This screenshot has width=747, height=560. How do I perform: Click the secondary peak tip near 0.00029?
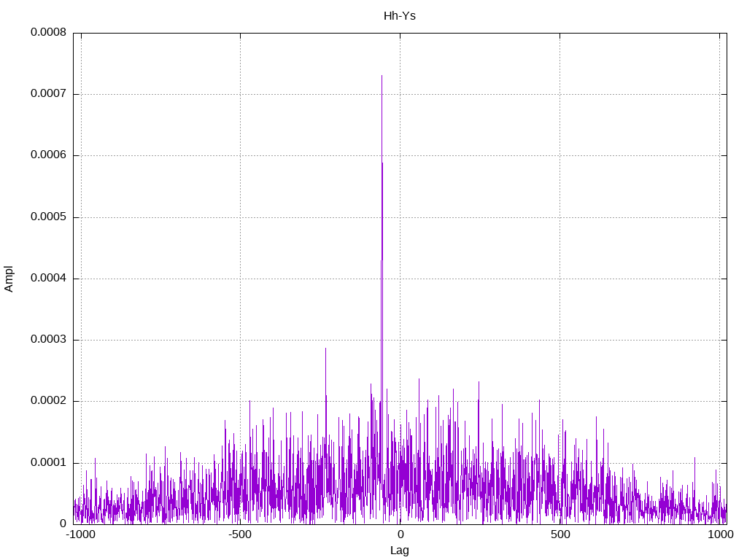click(x=326, y=349)
